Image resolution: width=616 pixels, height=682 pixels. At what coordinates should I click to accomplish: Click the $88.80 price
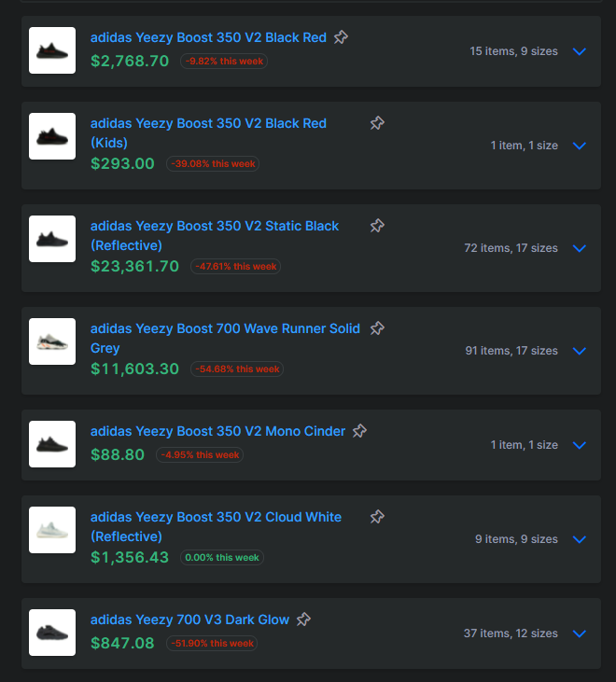coord(118,455)
